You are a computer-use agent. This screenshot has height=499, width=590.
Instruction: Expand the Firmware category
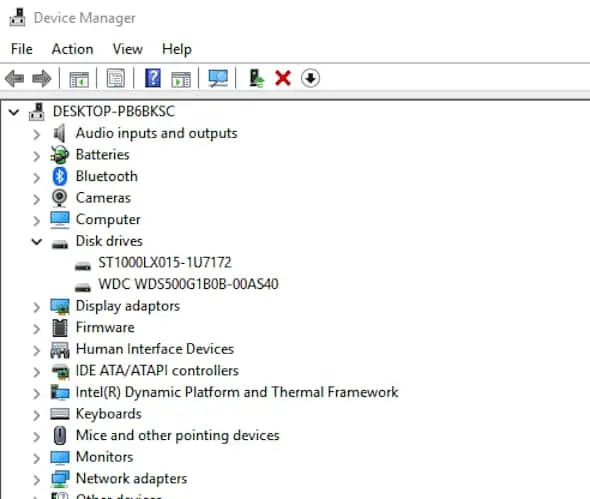pyautogui.click(x=36, y=329)
